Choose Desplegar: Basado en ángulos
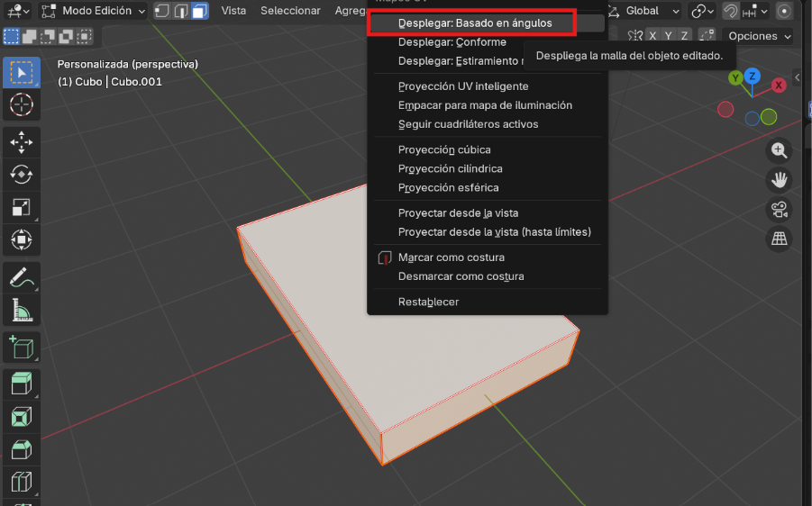The width and height of the screenshot is (812, 506). (x=475, y=23)
